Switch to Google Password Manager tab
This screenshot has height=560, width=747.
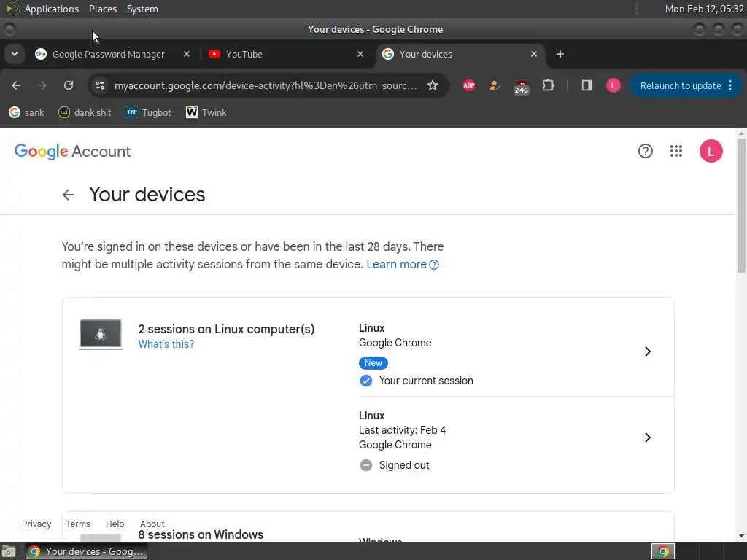(108, 54)
